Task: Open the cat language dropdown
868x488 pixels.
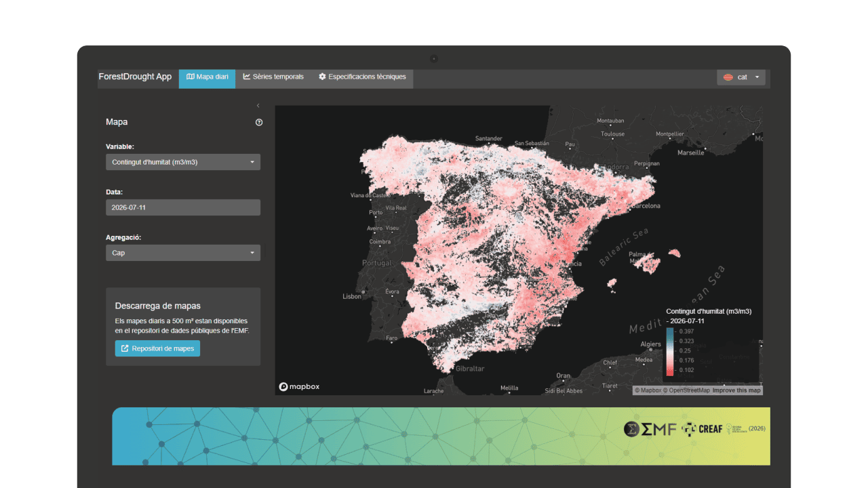Action: (x=741, y=77)
